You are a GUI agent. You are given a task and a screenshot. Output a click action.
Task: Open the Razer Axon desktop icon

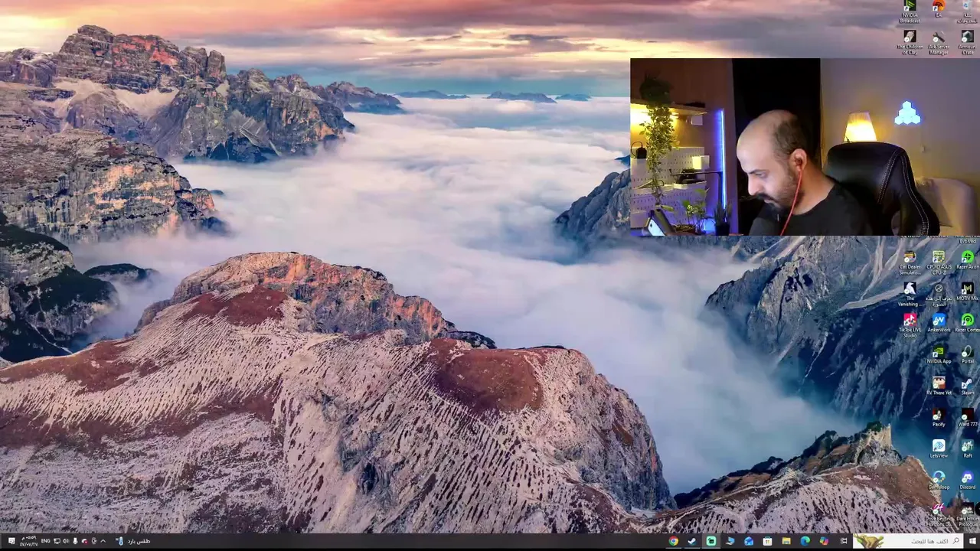click(968, 260)
